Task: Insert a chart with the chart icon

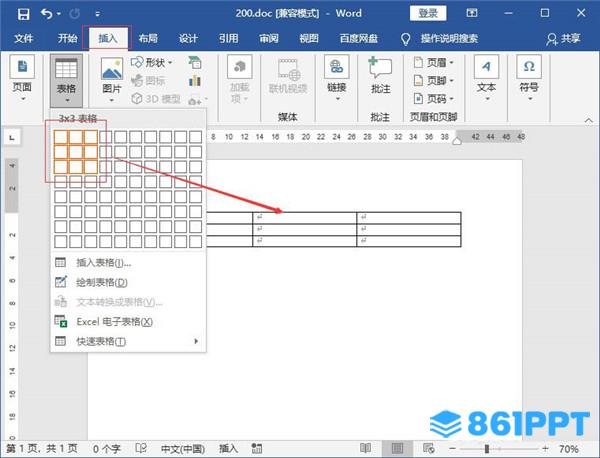Action: (195, 80)
